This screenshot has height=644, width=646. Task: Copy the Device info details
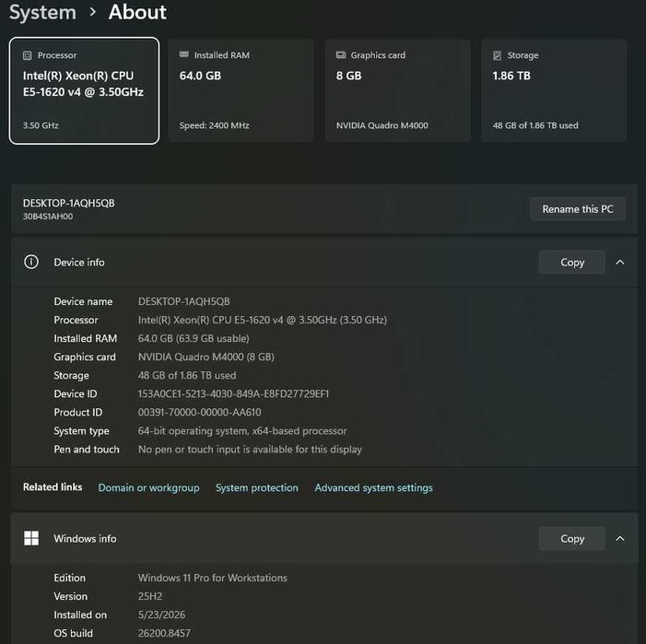(572, 263)
